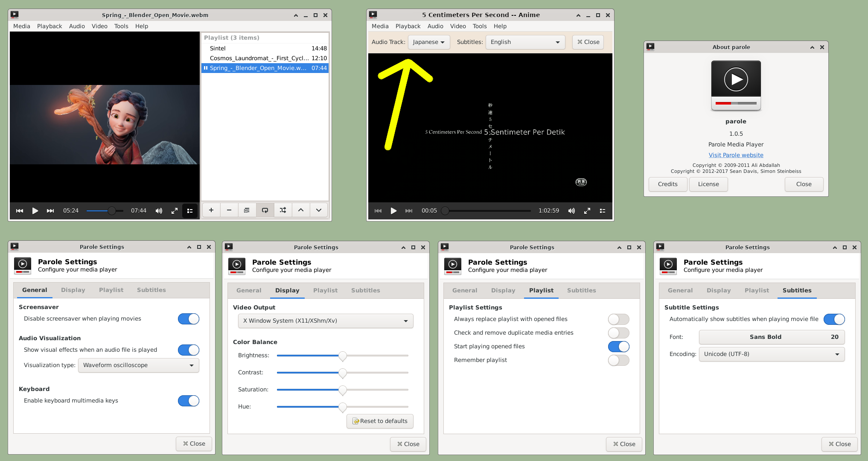This screenshot has height=461, width=868.
Task: Show playlist in the 5 Centimeters player
Action: (x=603, y=211)
